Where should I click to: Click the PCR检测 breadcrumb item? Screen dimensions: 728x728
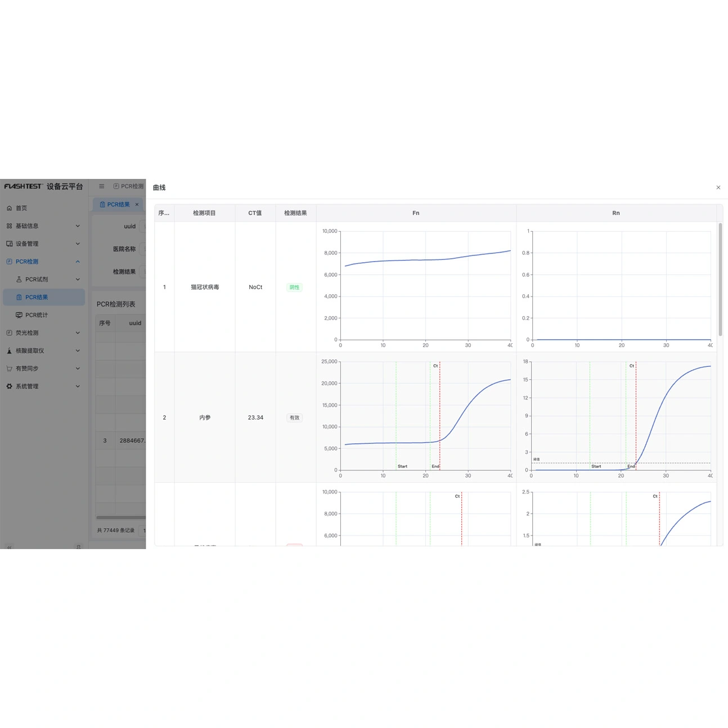click(x=129, y=186)
